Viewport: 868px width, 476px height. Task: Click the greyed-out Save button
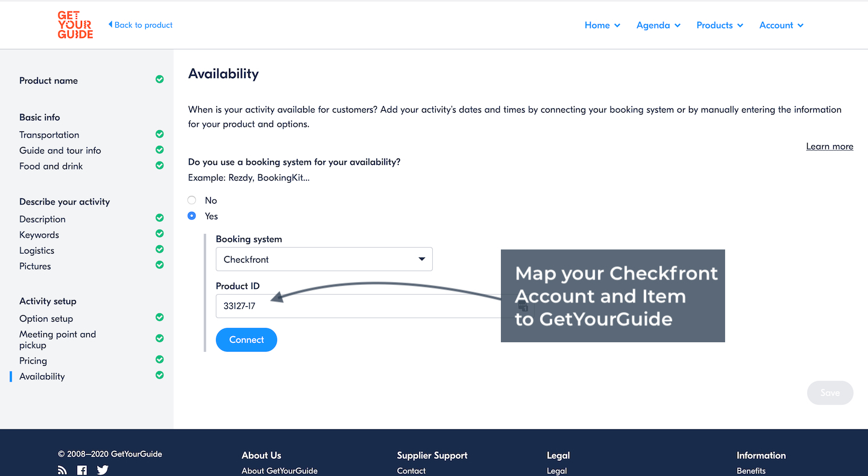click(x=830, y=393)
